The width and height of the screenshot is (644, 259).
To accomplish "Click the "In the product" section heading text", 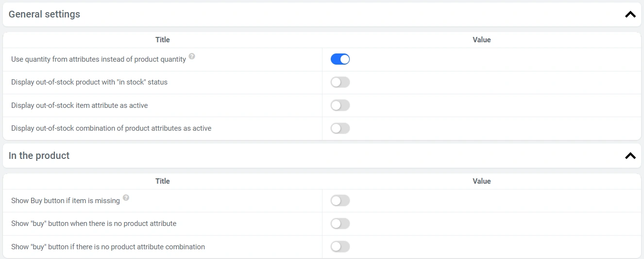I will click(39, 156).
